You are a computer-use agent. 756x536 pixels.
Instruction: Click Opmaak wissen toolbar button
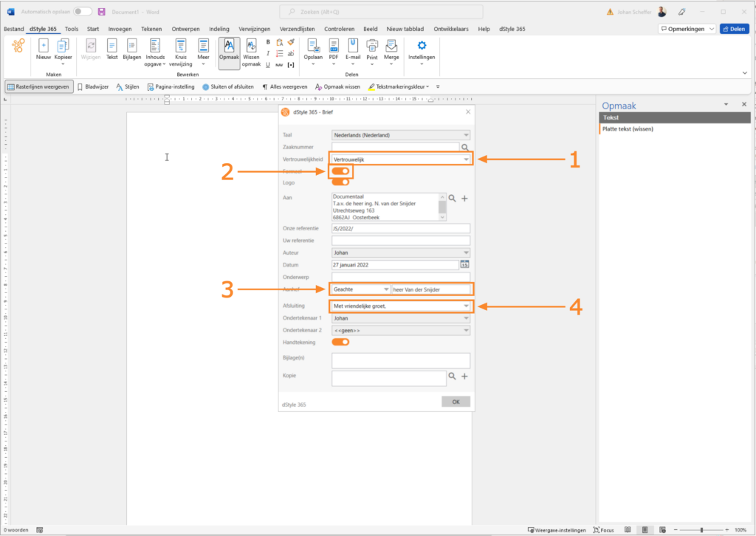(337, 87)
